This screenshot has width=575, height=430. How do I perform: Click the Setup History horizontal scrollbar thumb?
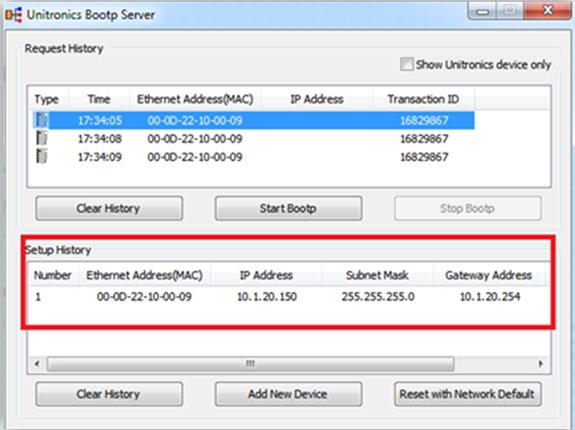pos(250,364)
